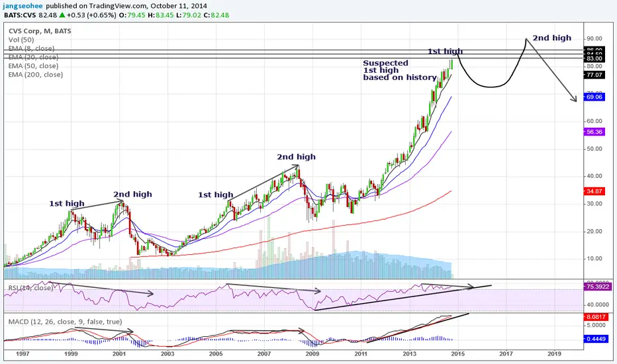Click the 83.00 horizontal line price tag
Image resolution: width=617 pixels, height=364 pixels.
594,58
